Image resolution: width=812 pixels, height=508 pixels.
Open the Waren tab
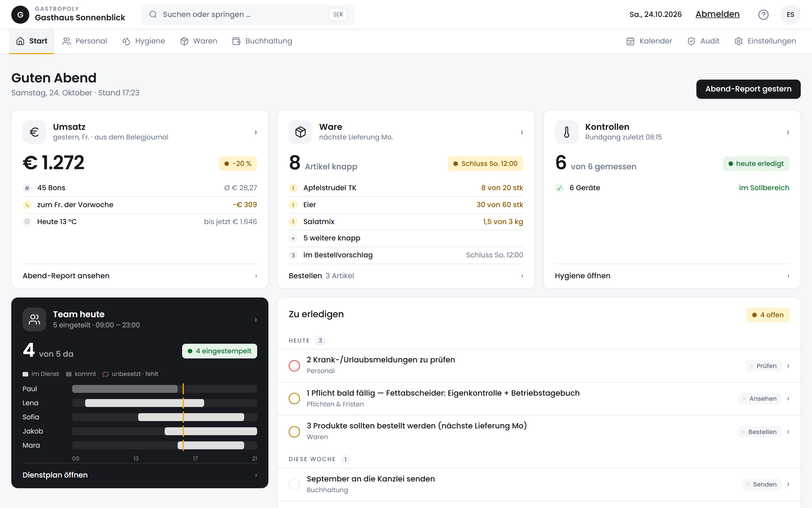tap(199, 41)
